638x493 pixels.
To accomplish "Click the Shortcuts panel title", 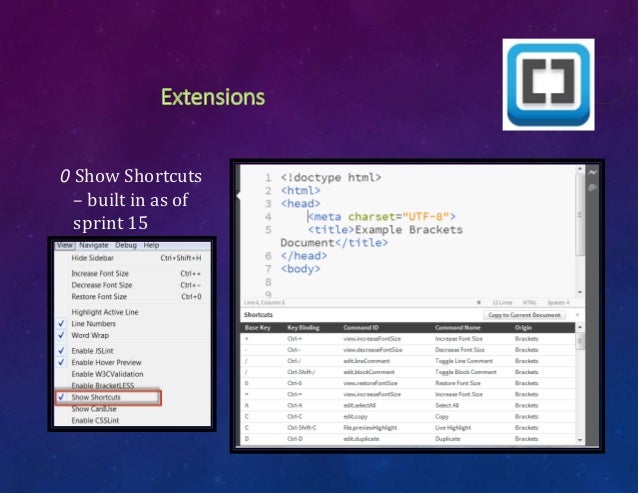I will pos(258,315).
